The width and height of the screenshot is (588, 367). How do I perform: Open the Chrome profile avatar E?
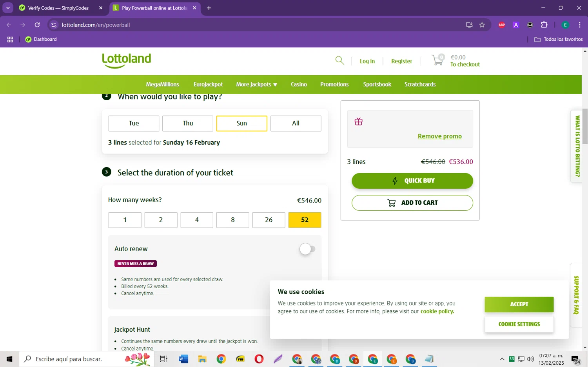(x=565, y=25)
